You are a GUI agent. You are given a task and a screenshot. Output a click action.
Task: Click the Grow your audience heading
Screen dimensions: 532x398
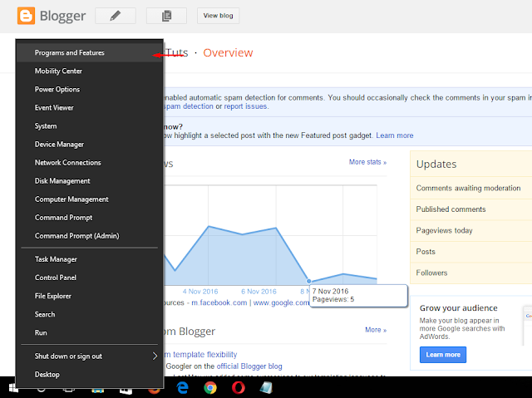click(x=458, y=308)
